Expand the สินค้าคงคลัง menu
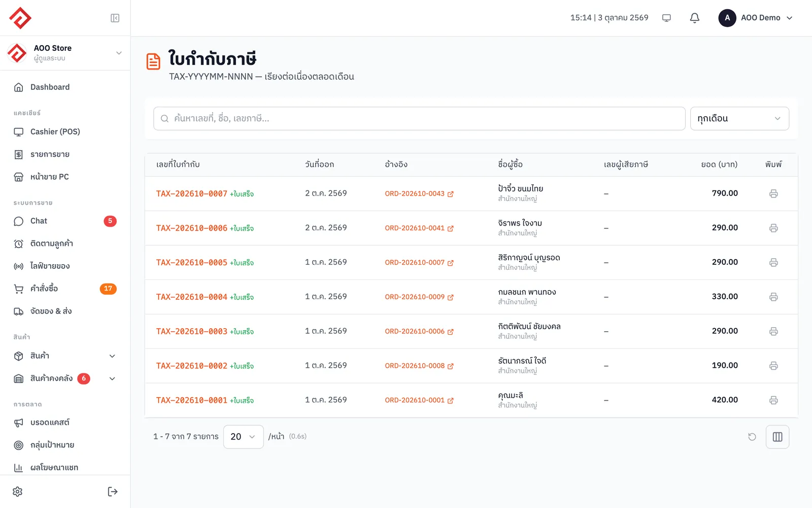The height and width of the screenshot is (508, 812). 65,378
